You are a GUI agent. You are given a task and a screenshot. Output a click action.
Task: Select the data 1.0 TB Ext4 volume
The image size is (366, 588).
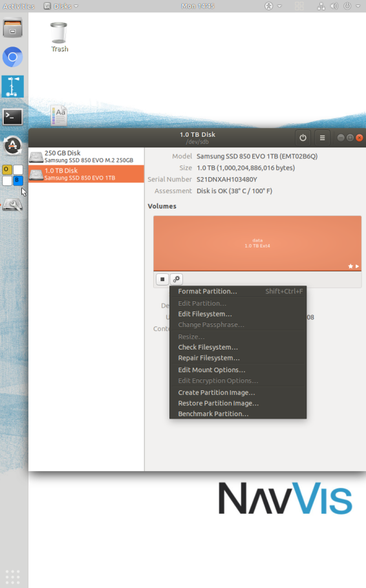point(257,243)
